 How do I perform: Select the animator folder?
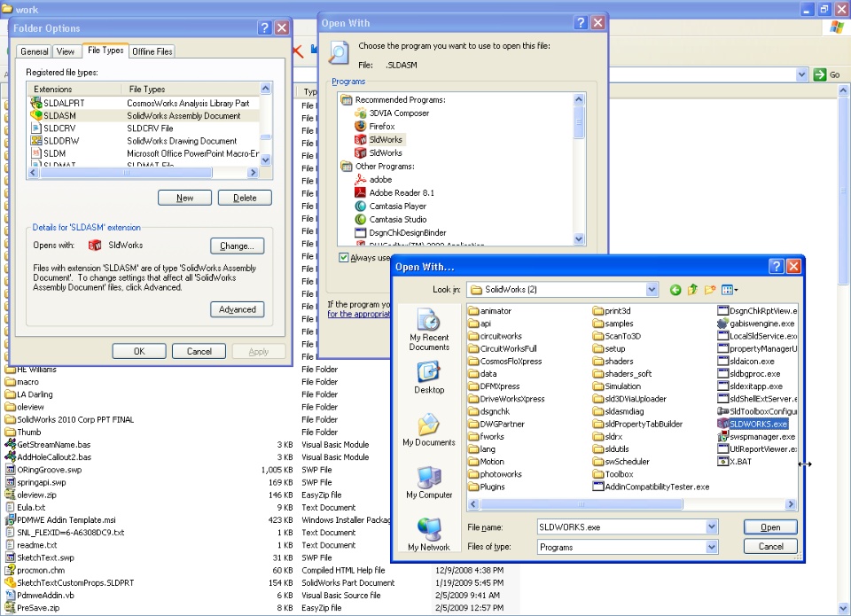click(489, 311)
